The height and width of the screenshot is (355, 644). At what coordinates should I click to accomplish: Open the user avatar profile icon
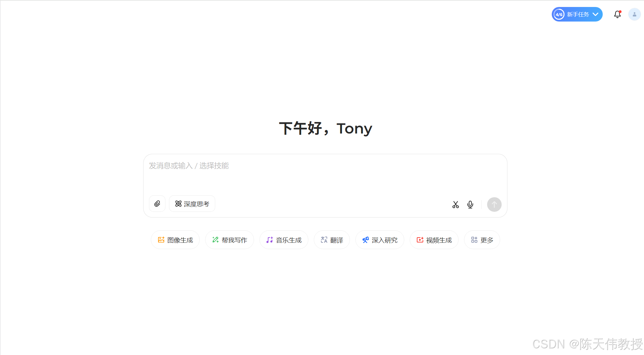pos(634,14)
